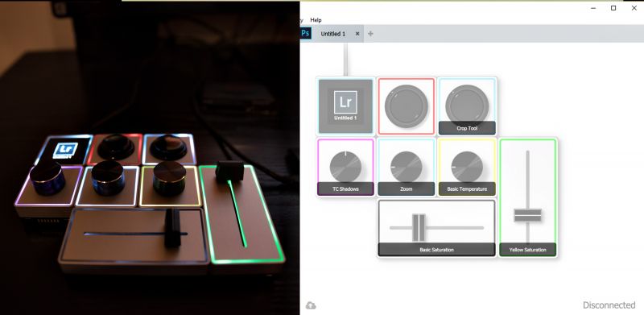This screenshot has width=644, height=315.
Task: Select the Zoom dial module
Action: point(407,167)
